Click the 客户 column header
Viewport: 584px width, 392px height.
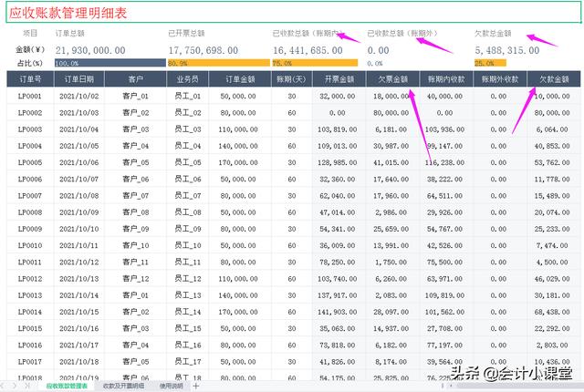pos(135,79)
